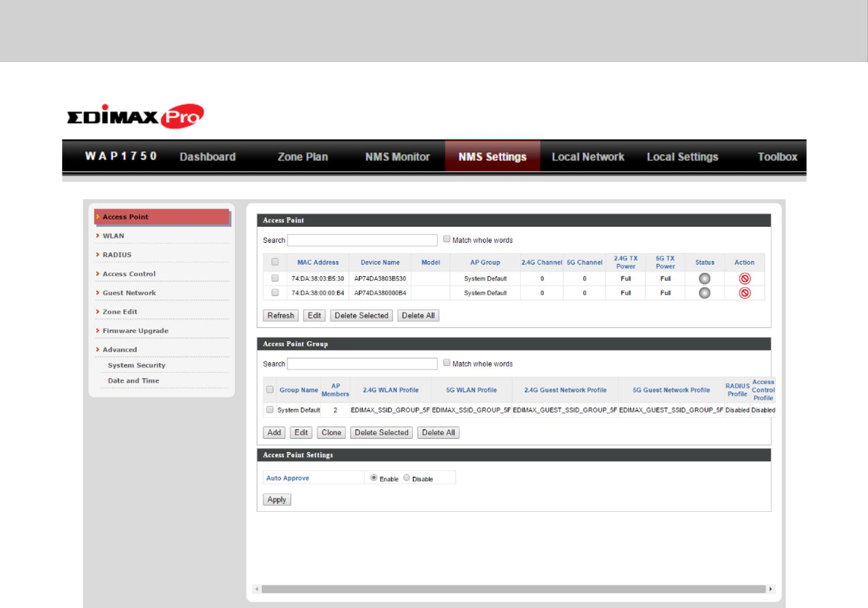Click the horizontal scrollbar track

pos(514,588)
